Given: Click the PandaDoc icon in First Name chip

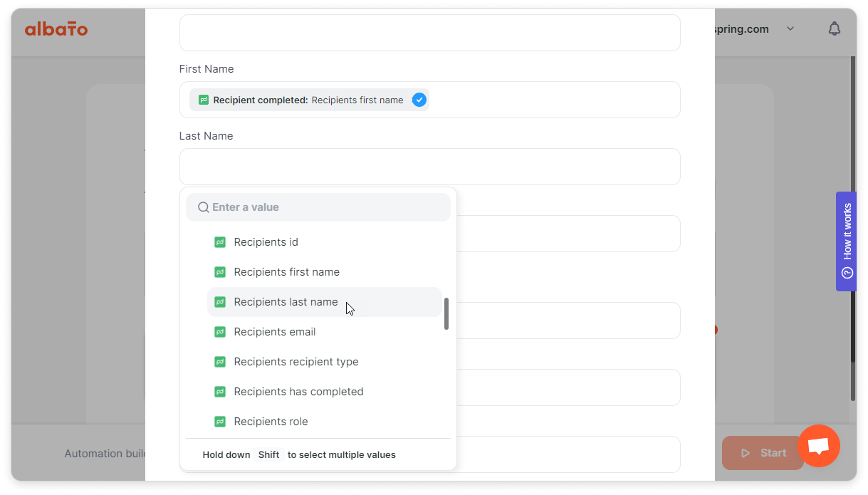Looking at the screenshot, I should coord(204,100).
